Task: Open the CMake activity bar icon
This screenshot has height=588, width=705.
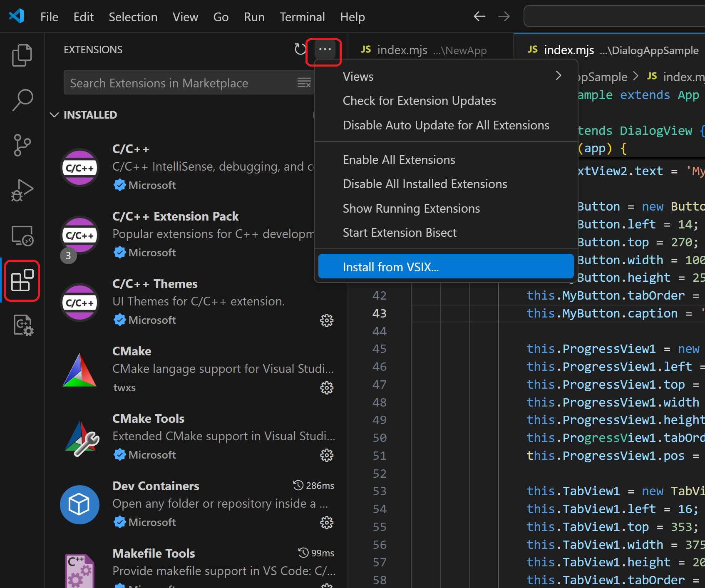Action: [23, 325]
